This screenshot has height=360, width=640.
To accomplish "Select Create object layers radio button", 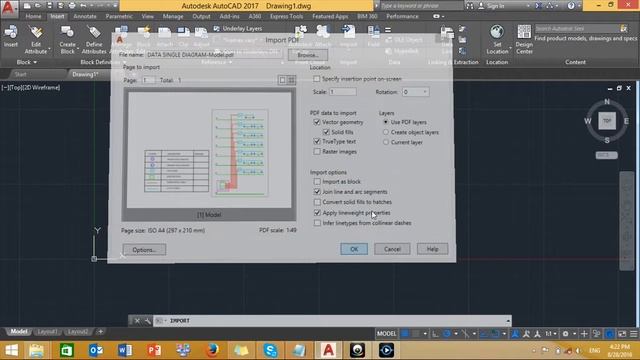I will click(x=386, y=132).
